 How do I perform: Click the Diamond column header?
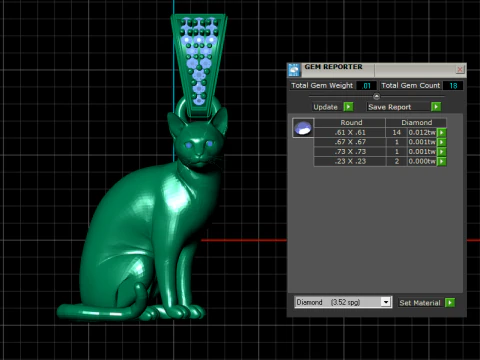(x=416, y=123)
